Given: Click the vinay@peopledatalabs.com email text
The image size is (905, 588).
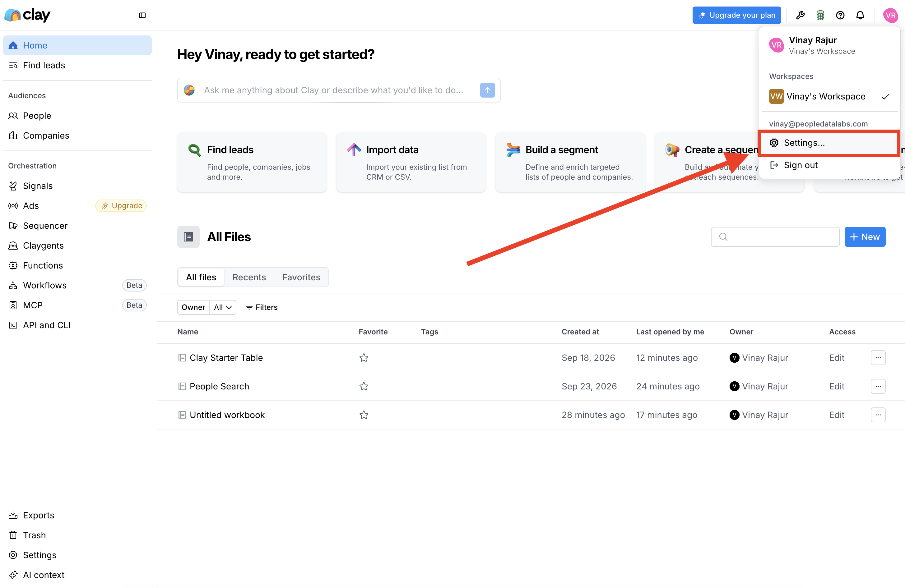Looking at the screenshot, I should [818, 124].
